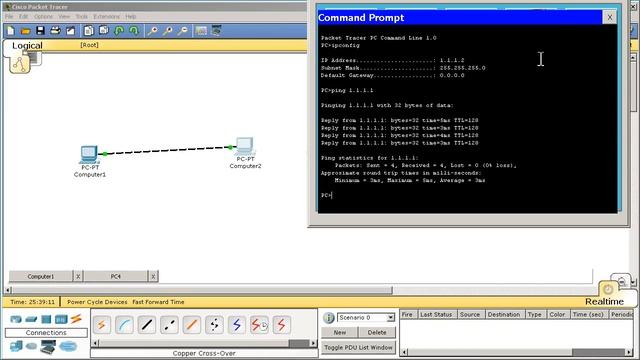Screen dimensions: 640x360
Task: Choose the Console cable connection icon
Action: tap(124, 325)
